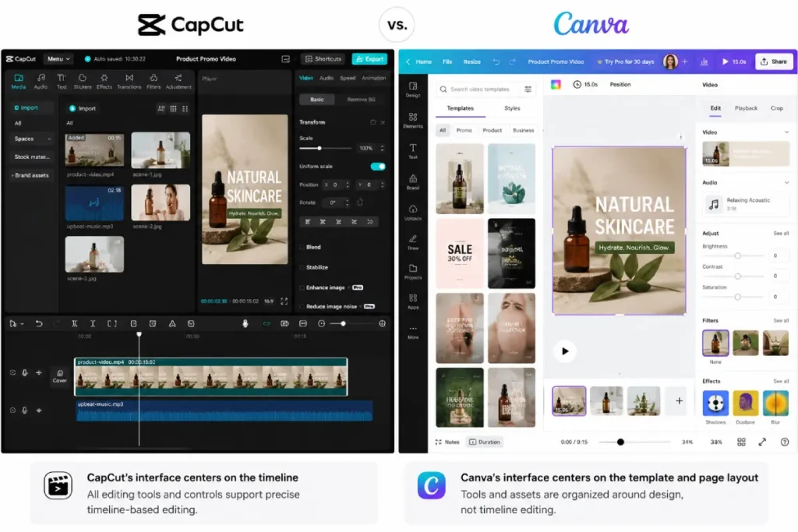798x532 pixels.
Task: Switch to CapCut Speed tab
Action: pos(348,79)
